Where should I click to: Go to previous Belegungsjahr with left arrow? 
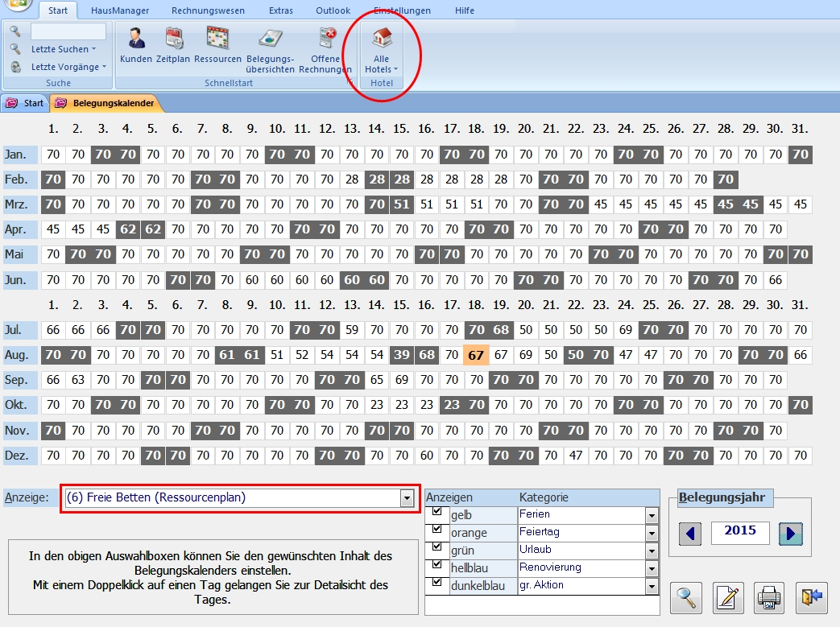click(690, 533)
